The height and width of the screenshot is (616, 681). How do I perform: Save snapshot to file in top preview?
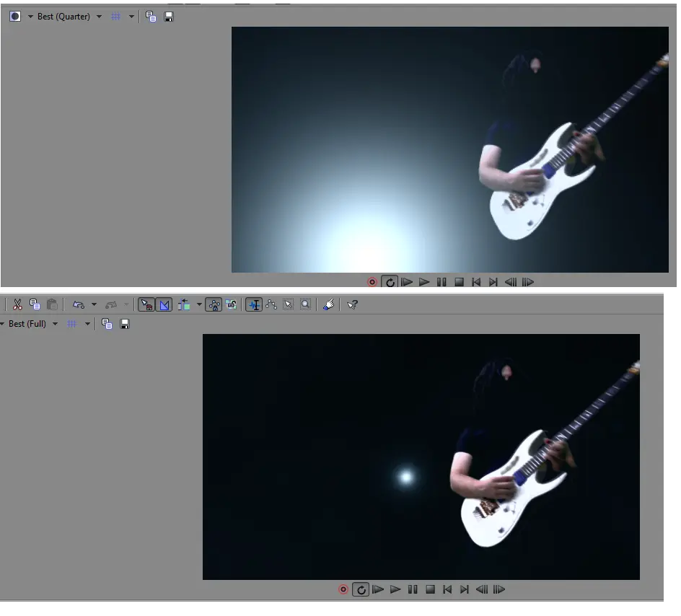tap(169, 17)
